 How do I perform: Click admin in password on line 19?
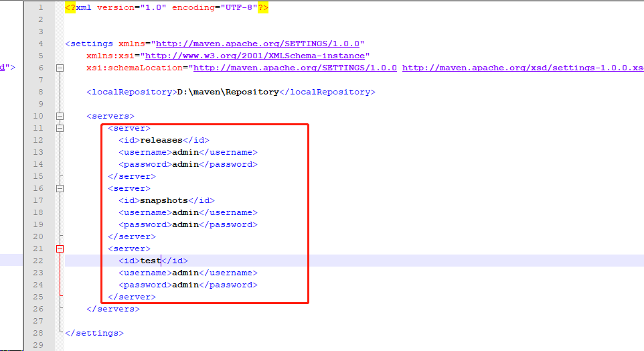tap(185, 224)
